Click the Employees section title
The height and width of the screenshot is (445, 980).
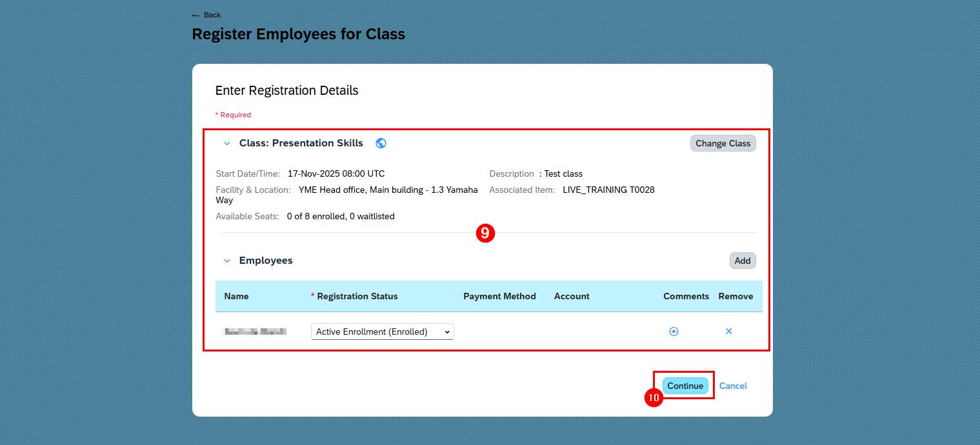(266, 261)
